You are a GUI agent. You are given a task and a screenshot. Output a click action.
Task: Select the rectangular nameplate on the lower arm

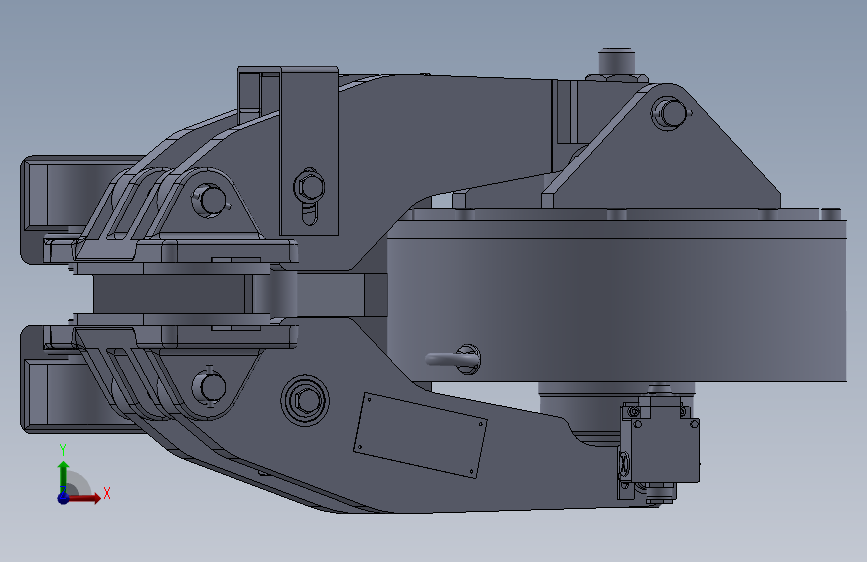(420, 435)
